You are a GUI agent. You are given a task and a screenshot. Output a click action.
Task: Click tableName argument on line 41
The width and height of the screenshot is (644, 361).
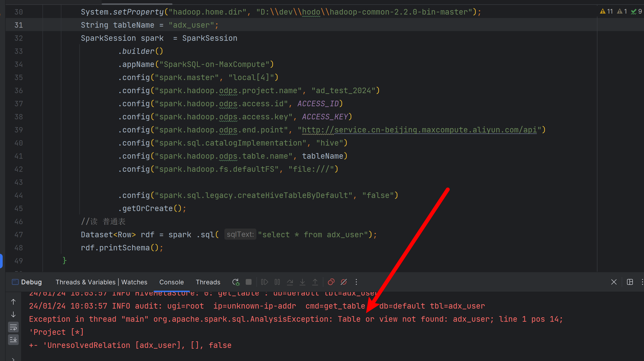(x=323, y=156)
